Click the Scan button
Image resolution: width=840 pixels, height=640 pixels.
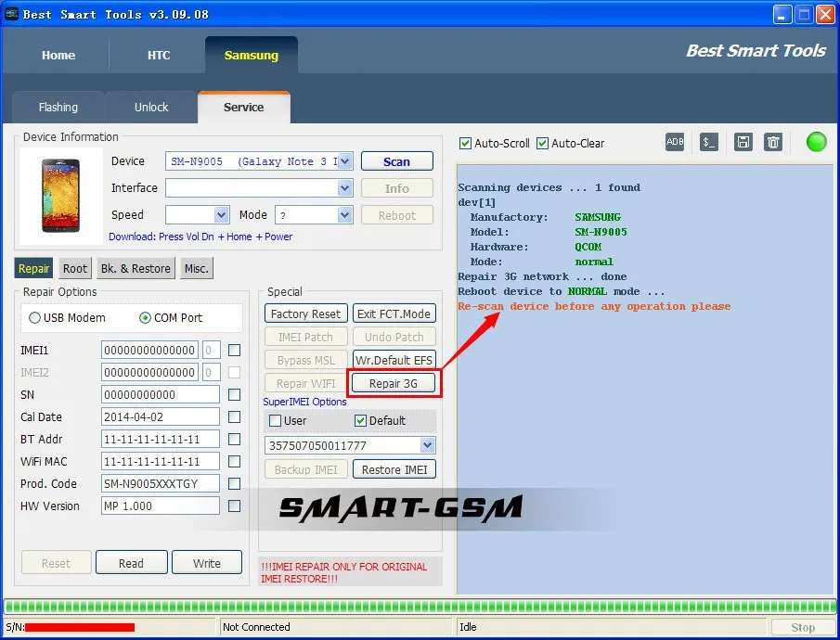click(x=397, y=161)
